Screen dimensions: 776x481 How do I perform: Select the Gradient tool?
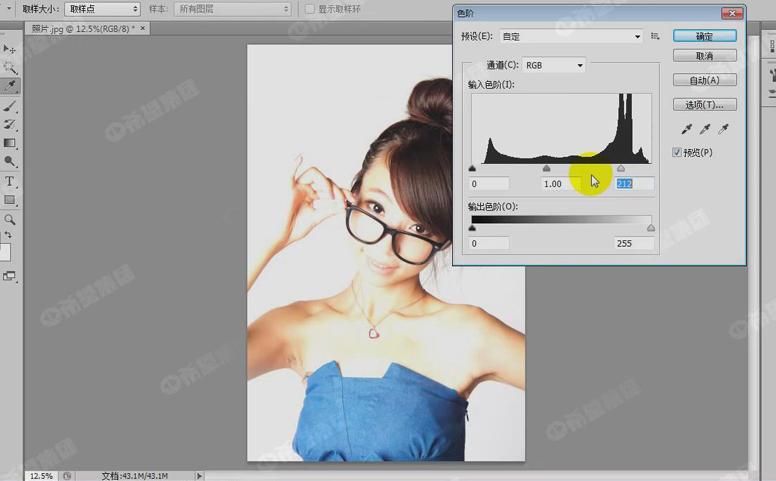(x=10, y=143)
